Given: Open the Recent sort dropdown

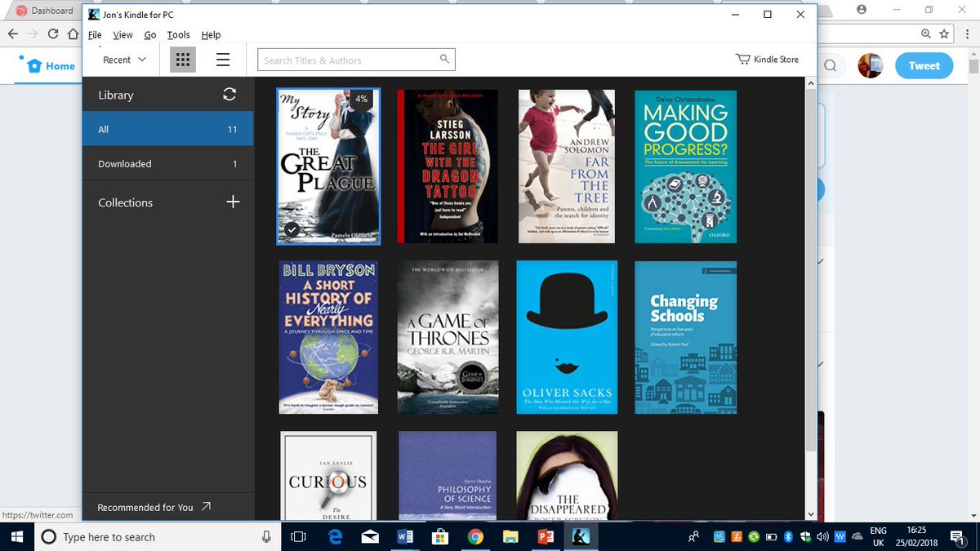Looking at the screenshot, I should pos(124,60).
